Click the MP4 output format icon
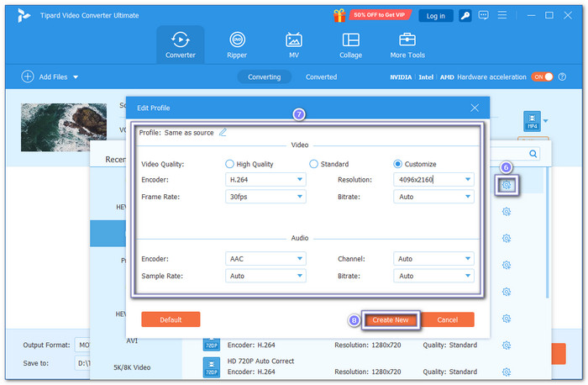588x385 pixels. [x=532, y=121]
